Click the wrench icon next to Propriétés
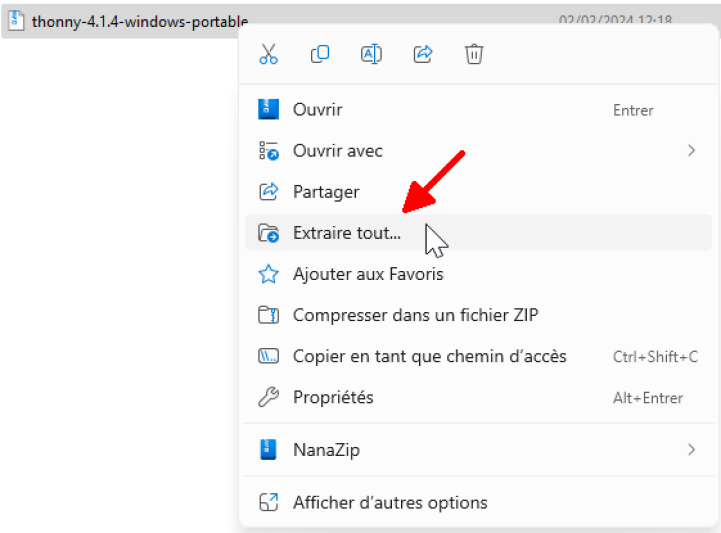The image size is (721, 533). coord(268,397)
